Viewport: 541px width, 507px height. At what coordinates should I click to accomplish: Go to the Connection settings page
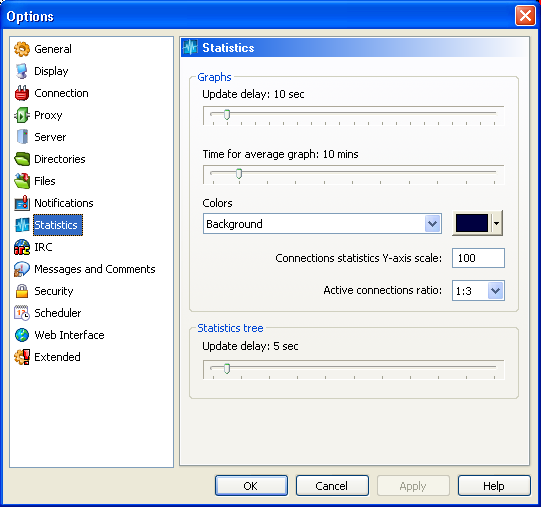pos(61,93)
